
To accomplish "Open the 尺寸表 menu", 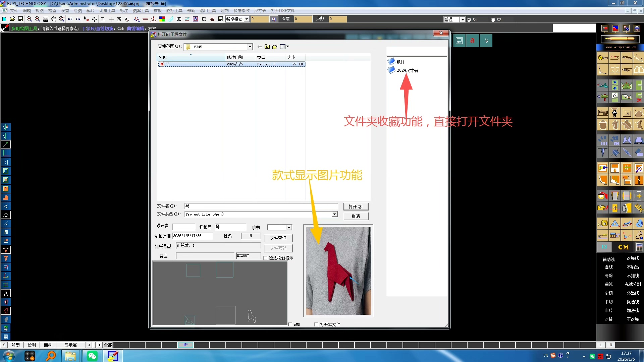I will [260, 11].
